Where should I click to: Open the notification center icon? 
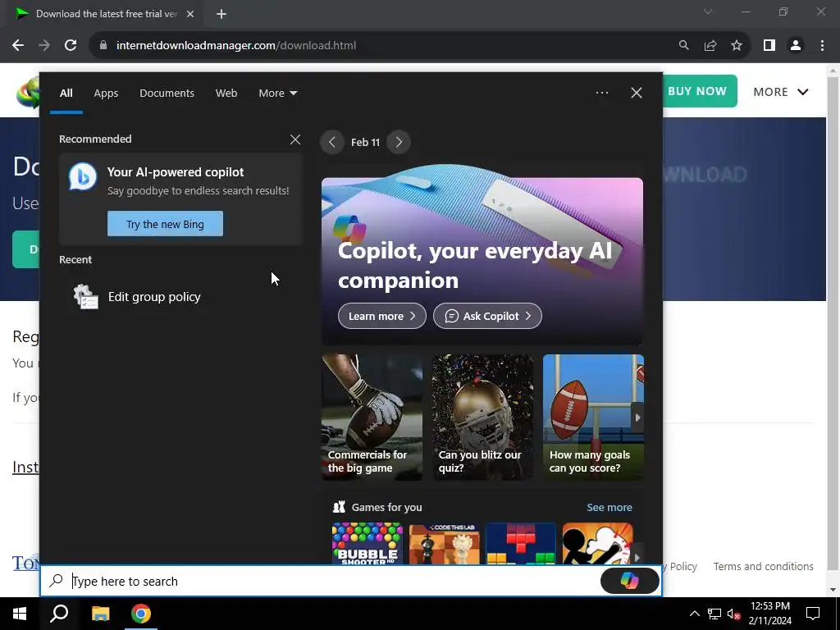pos(813,614)
